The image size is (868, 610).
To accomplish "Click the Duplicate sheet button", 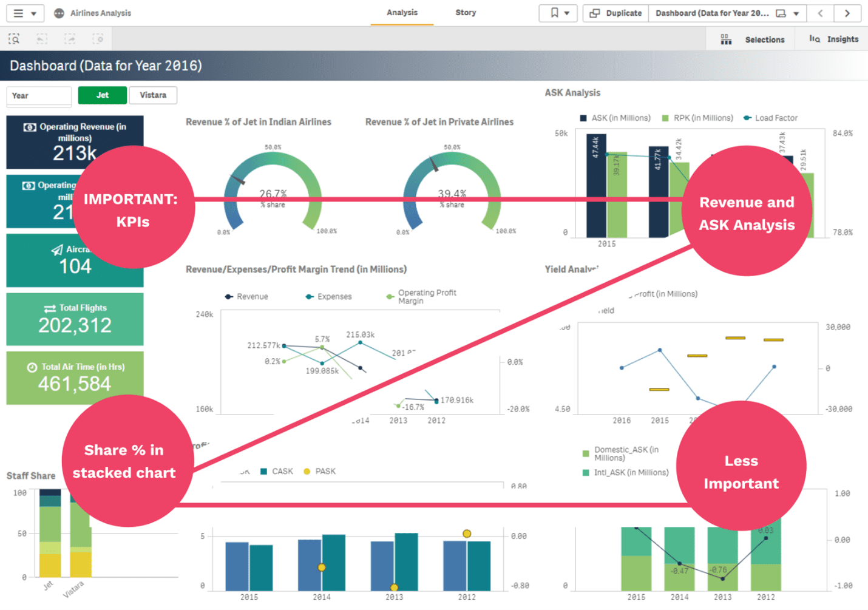I will click(614, 13).
